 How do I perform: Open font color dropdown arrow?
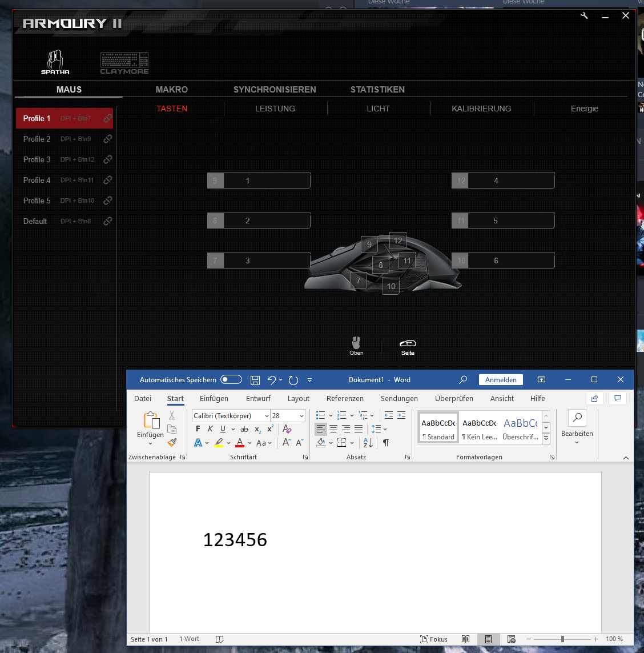(x=249, y=443)
